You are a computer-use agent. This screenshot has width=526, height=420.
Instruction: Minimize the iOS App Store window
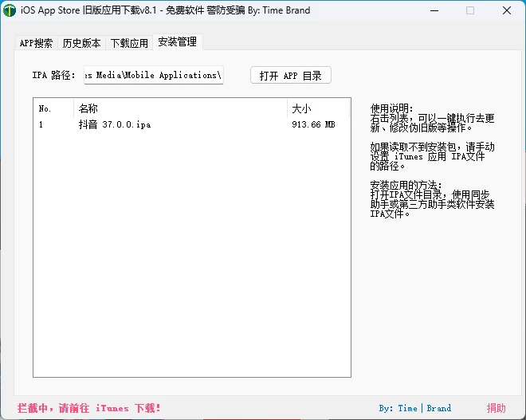pos(434,10)
